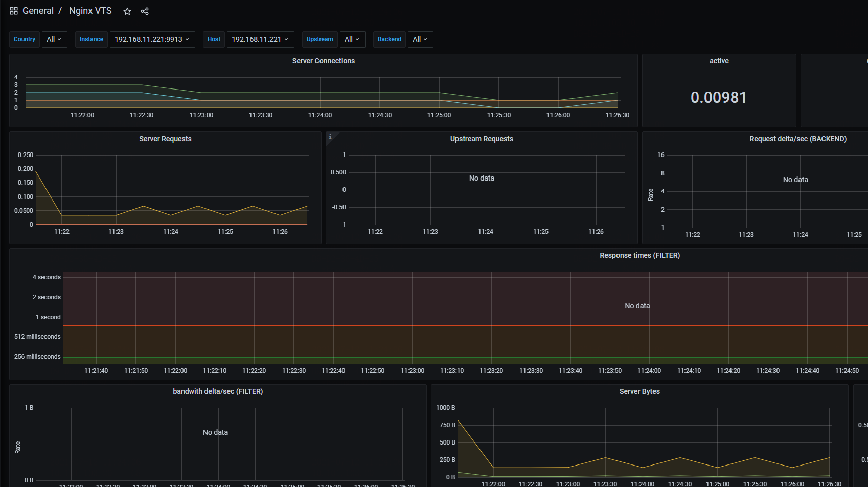Open the Host dropdown 192.168.11.221
Screen dimensions: 868x487
[x=260, y=39]
